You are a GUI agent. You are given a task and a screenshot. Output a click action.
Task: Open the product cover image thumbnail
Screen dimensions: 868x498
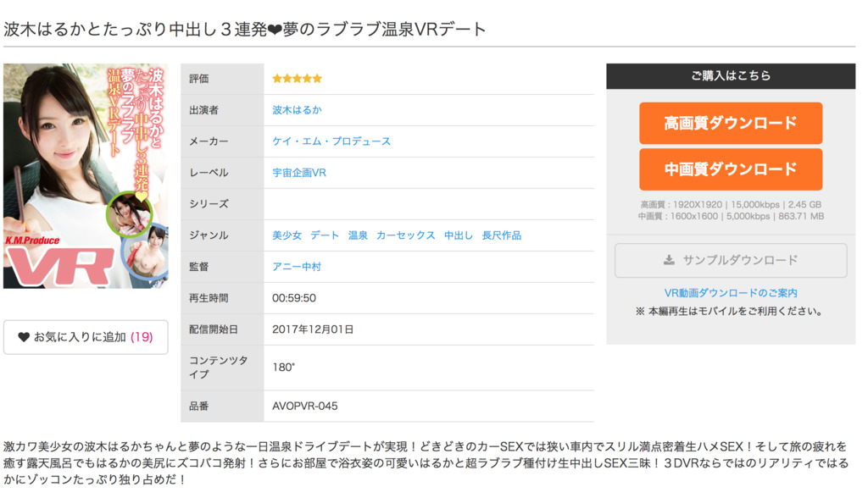[x=86, y=176]
